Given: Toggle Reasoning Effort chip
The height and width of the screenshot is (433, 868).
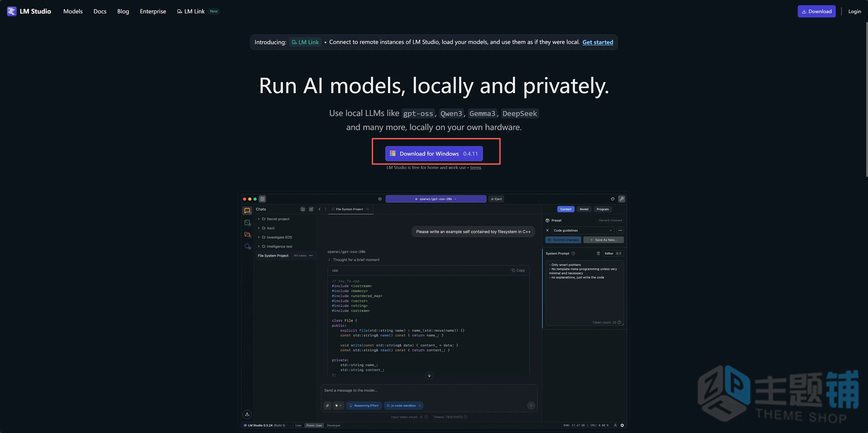Looking at the screenshot, I should click(x=364, y=406).
